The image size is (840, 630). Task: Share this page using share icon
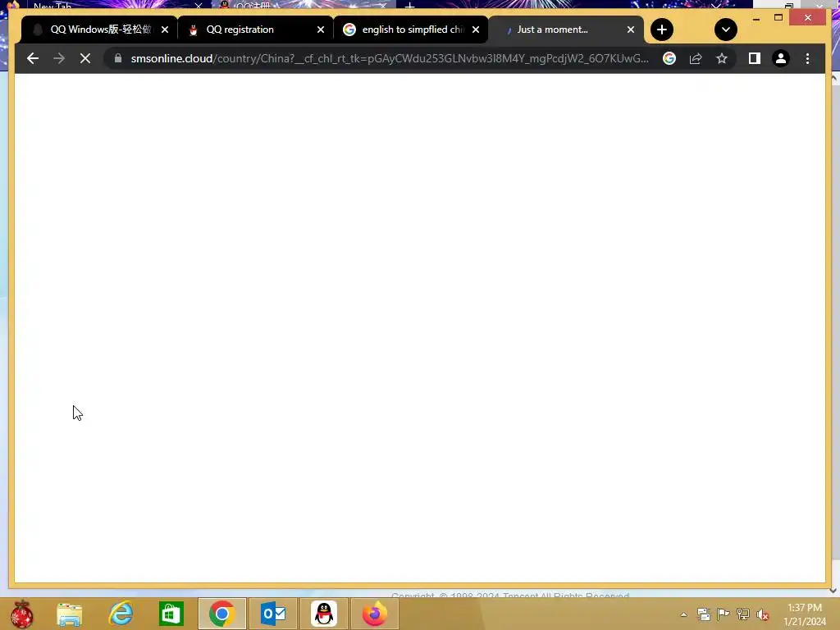(x=696, y=58)
